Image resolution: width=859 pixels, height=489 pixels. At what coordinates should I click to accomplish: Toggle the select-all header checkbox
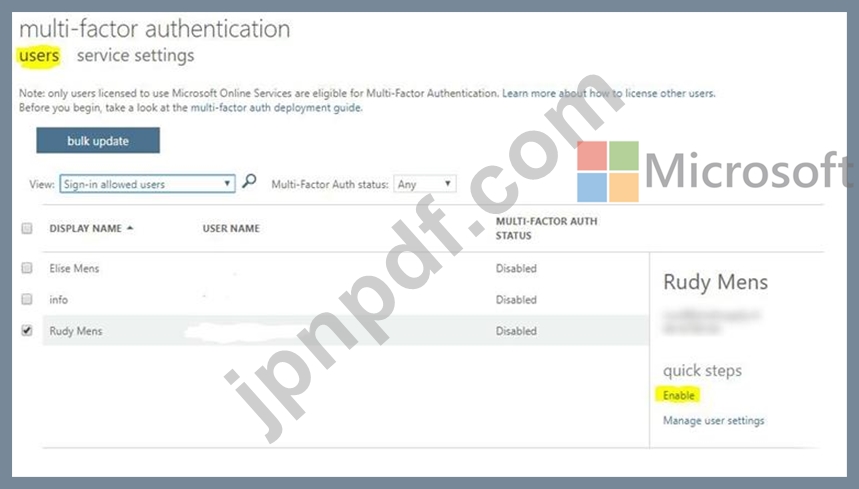[26, 228]
